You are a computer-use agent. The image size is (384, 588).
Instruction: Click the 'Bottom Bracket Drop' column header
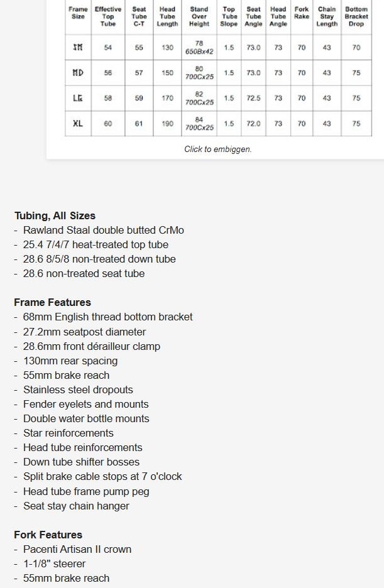click(356, 16)
